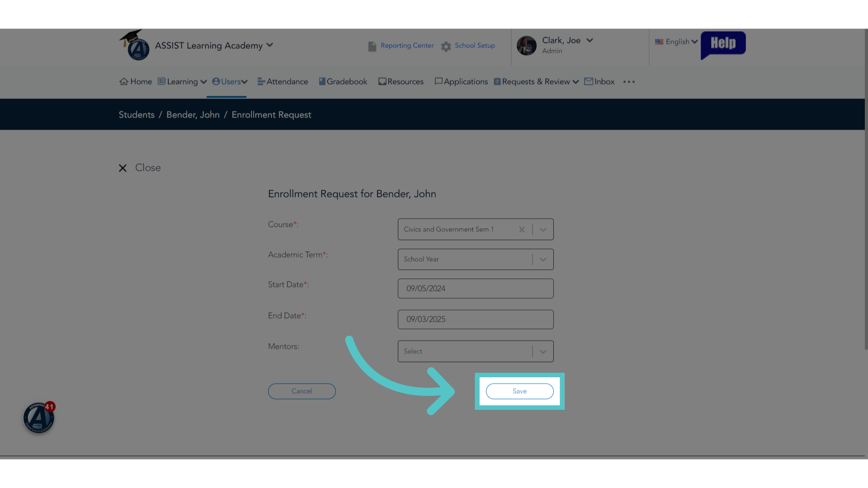868x488 pixels.
Task: Open the Mentors Select dropdown
Action: [476, 351]
